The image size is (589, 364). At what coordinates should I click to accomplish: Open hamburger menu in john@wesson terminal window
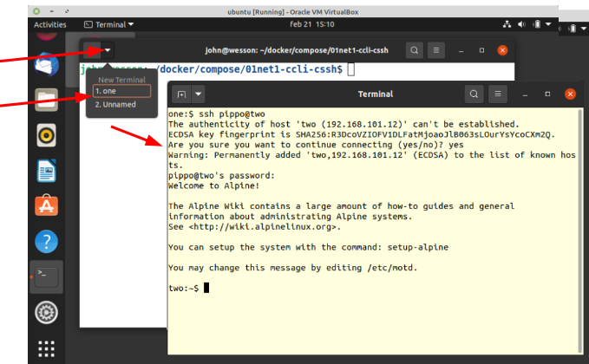pos(437,50)
